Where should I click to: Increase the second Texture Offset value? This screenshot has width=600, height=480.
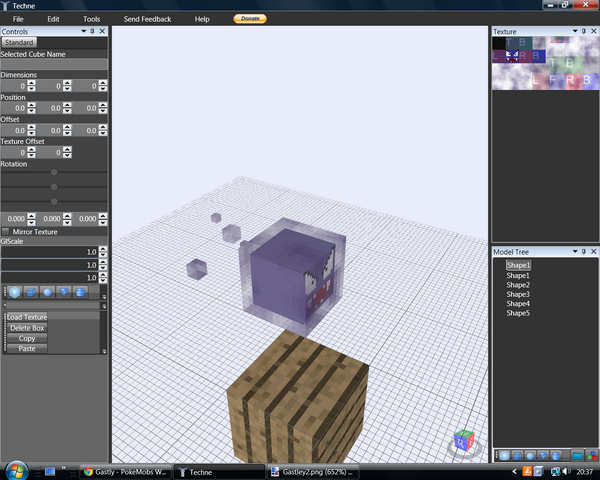point(67,149)
